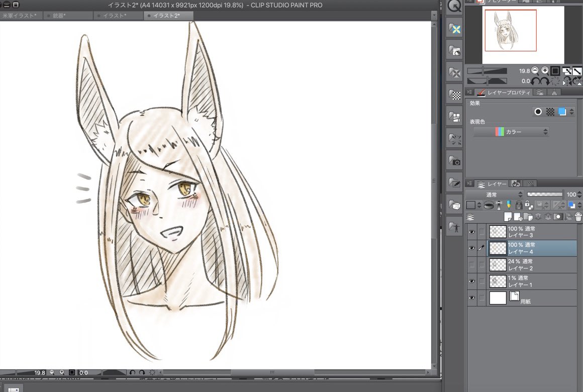The width and height of the screenshot is (583, 392).
Task: Show レイヤー 2 via its empty visibility box
Action: pos(471,264)
